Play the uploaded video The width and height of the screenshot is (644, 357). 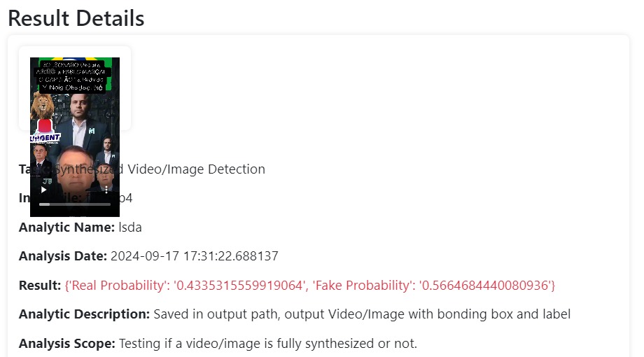click(x=43, y=190)
